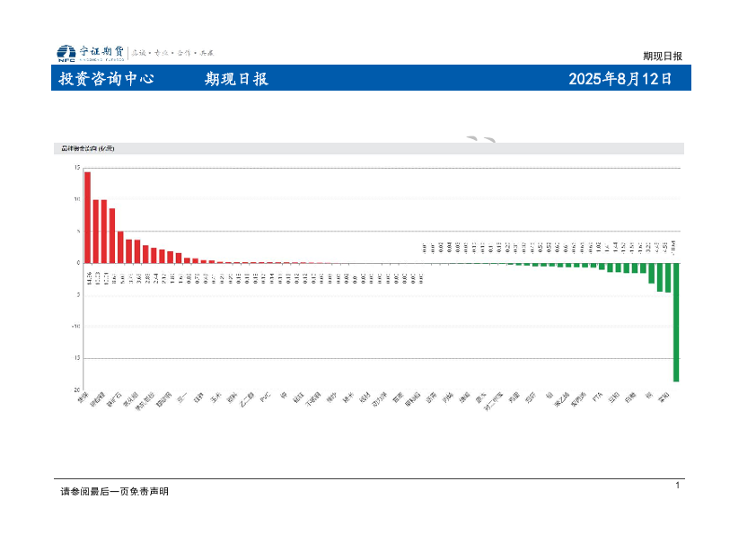Screen dimensions: 756x534
Task: Click the date 2025年8月12日 in banner
Action: pos(620,79)
